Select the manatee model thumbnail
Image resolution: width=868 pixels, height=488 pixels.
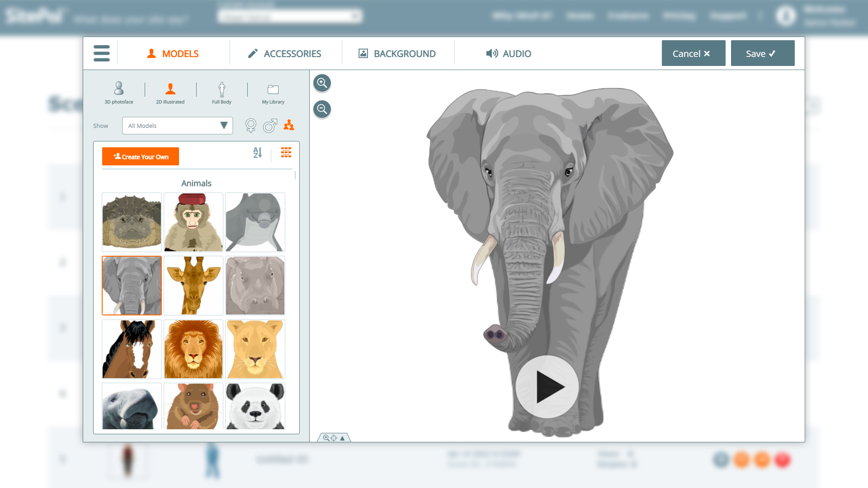132,406
